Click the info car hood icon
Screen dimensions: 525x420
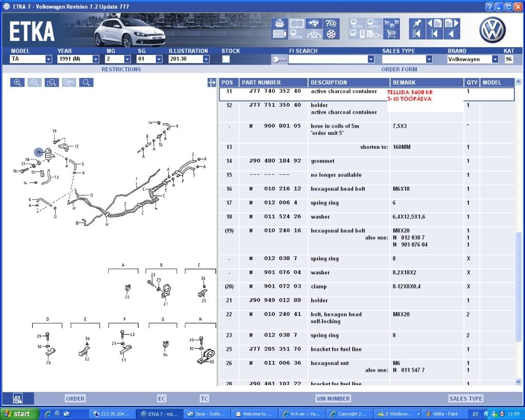click(x=314, y=34)
